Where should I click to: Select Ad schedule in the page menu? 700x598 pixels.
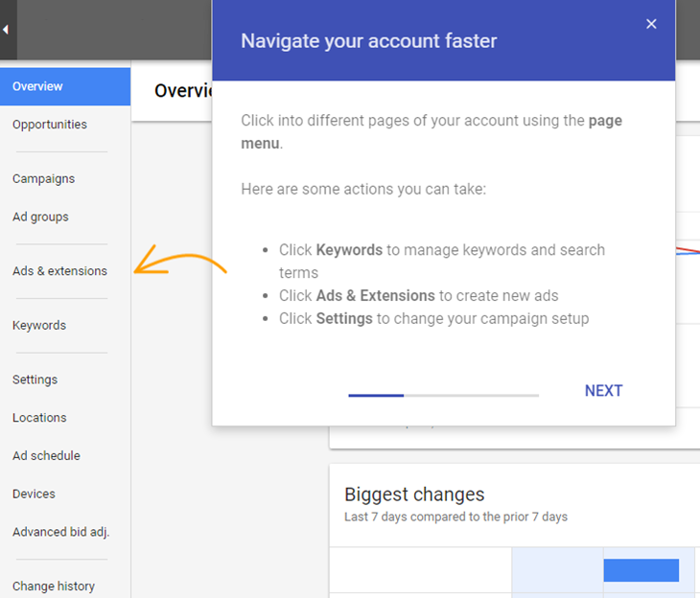46,455
